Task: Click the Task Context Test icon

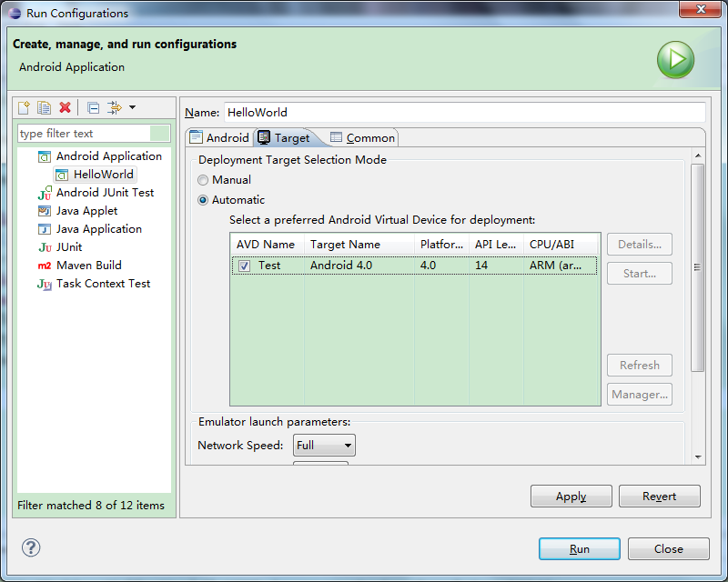Action: pyautogui.click(x=45, y=284)
